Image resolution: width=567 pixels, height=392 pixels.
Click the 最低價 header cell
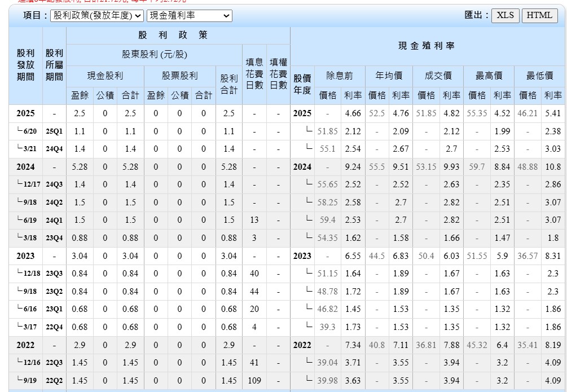coord(539,76)
